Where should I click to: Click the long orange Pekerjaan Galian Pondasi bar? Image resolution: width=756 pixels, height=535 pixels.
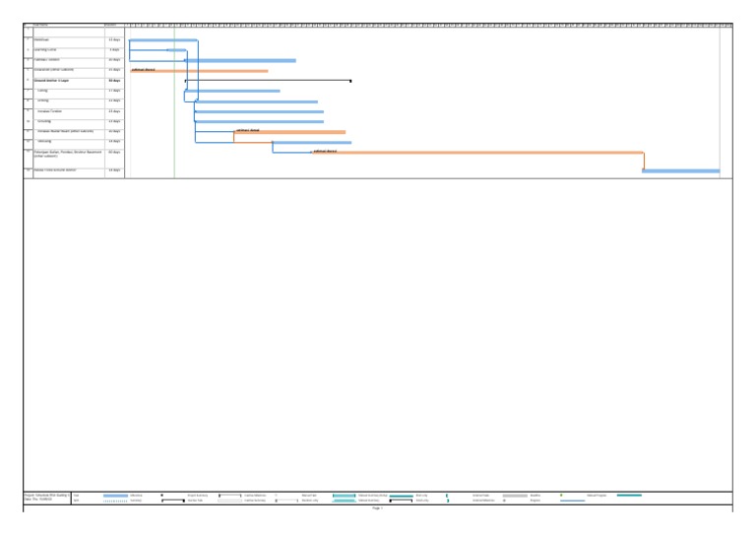(x=477, y=153)
